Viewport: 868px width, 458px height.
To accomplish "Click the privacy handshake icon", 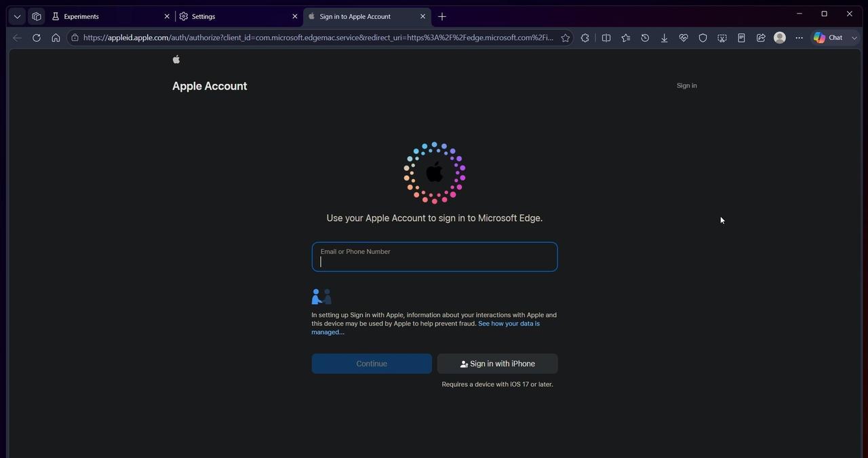I will click(x=321, y=297).
